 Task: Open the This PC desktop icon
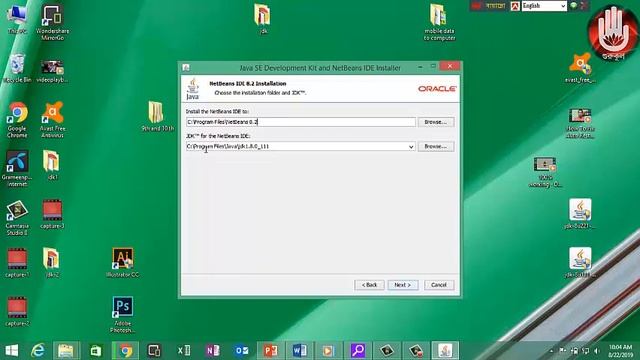click(17, 19)
